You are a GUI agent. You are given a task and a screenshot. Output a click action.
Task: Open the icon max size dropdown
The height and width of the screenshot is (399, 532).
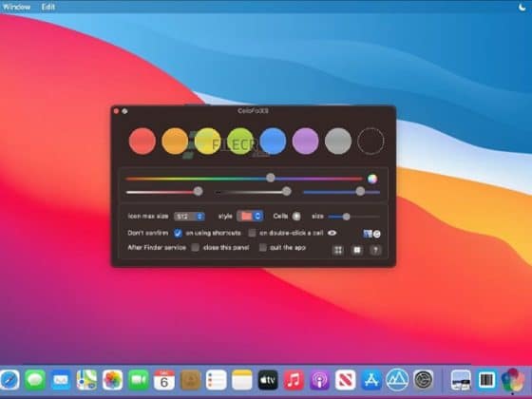pyautogui.click(x=189, y=217)
